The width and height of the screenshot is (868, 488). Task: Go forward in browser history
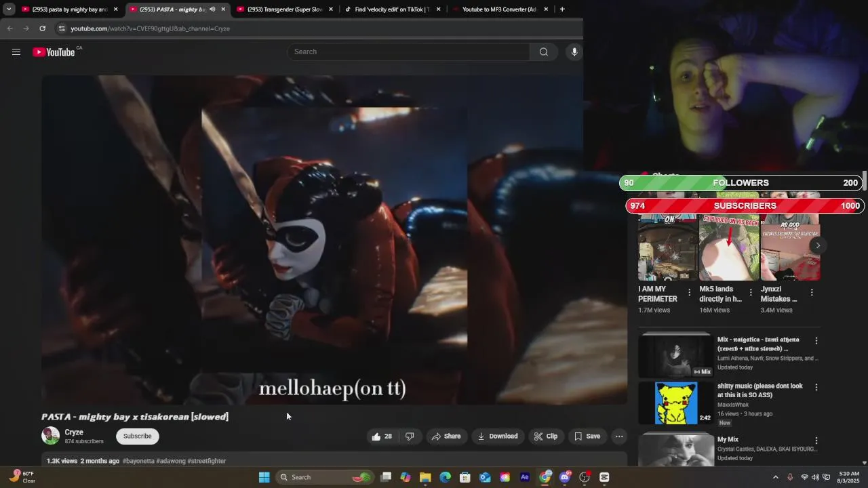26,28
